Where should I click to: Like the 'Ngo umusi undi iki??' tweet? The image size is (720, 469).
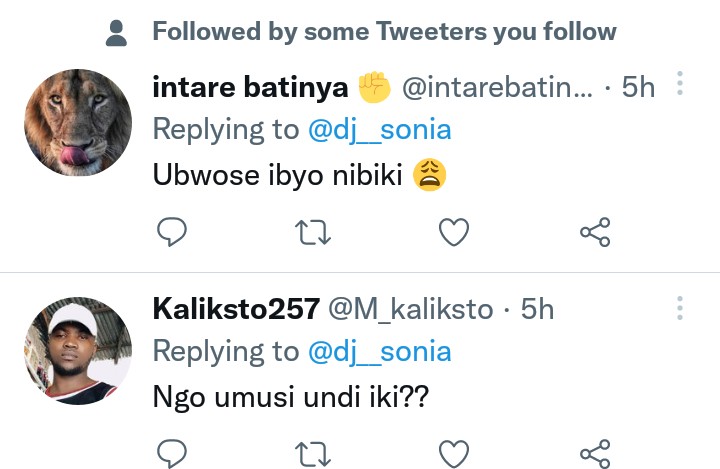[455, 453]
